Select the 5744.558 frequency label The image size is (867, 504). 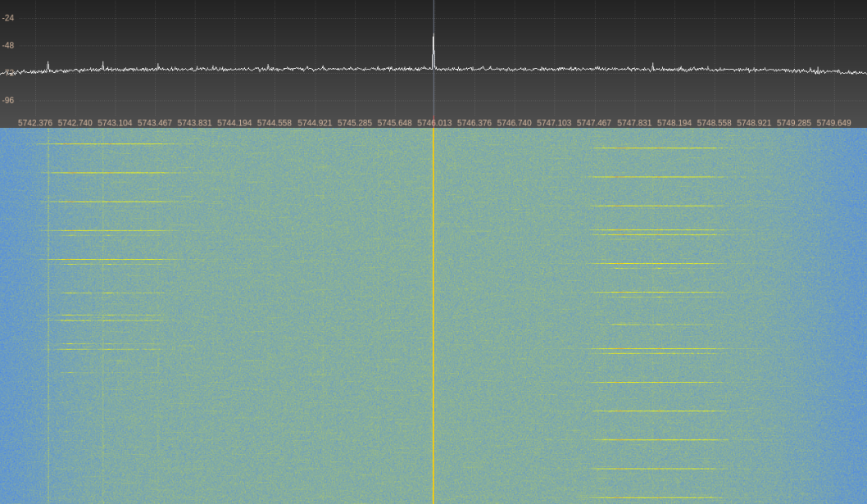pyautogui.click(x=275, y=123)
